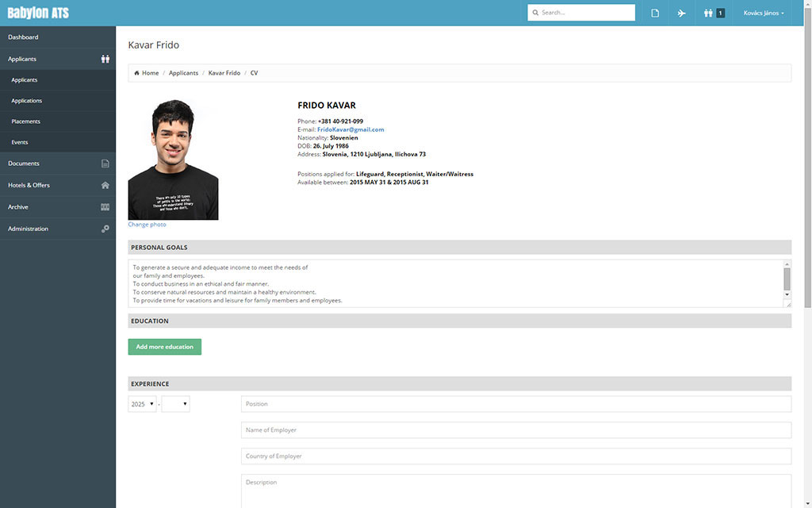Open the people notifications icon

[708, 13]
